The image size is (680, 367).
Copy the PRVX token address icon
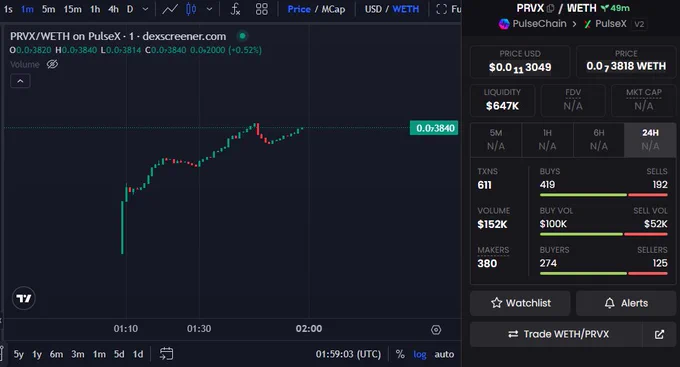tap(550, 8)
